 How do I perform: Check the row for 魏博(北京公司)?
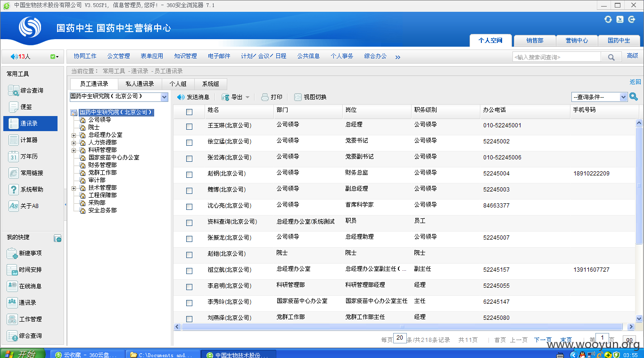click(x=189, y=191)
